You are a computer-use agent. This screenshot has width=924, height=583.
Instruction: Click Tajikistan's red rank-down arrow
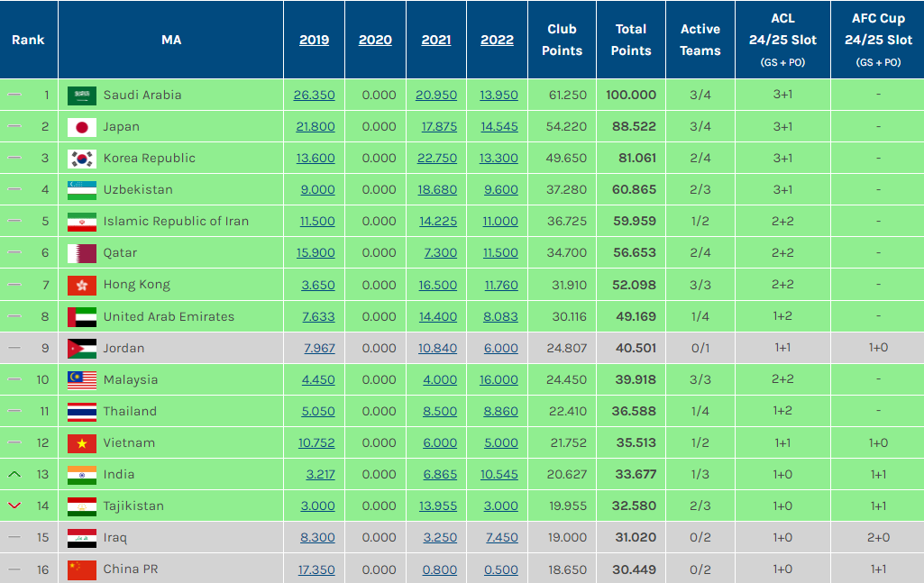pos(14,506)
